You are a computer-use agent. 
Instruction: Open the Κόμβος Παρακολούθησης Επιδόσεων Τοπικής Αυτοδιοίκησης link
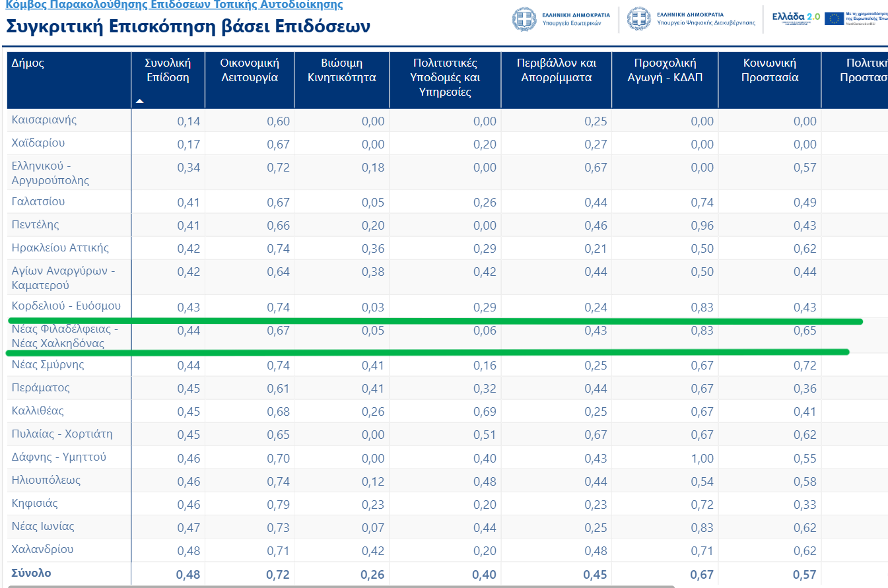(x=174, y=5)
